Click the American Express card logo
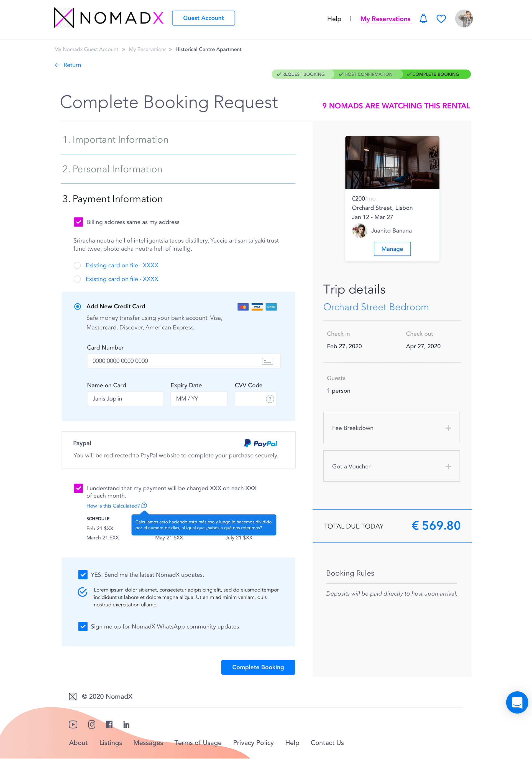The width and height of the screenshot is (532, 759). (x=271, y=307)
